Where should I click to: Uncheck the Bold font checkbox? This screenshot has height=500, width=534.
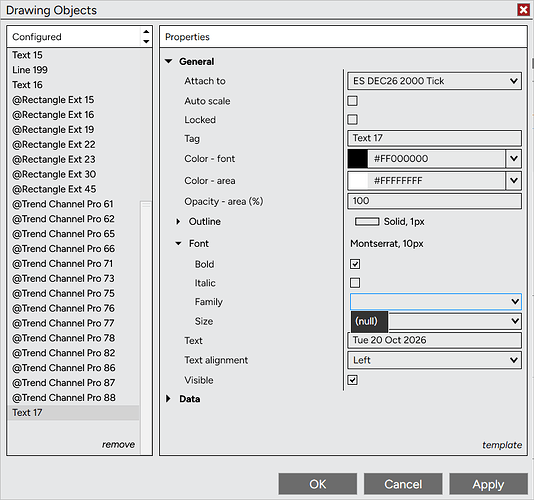pos(355,264)
